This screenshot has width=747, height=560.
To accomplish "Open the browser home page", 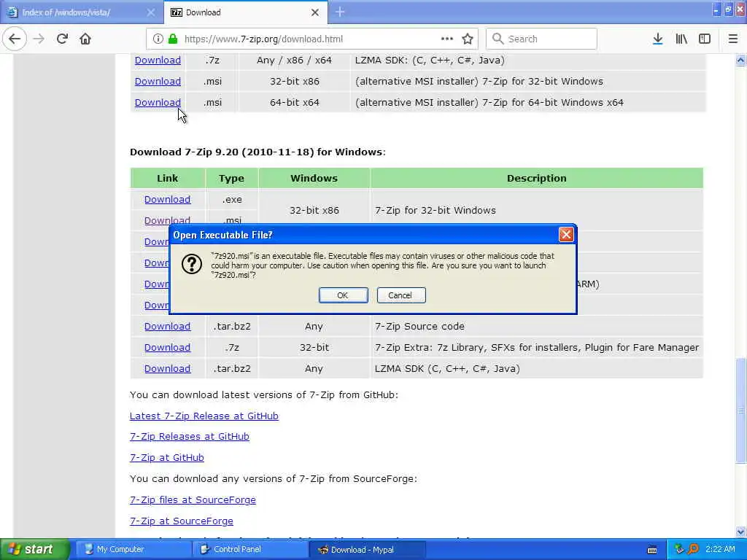I will 85,39.
